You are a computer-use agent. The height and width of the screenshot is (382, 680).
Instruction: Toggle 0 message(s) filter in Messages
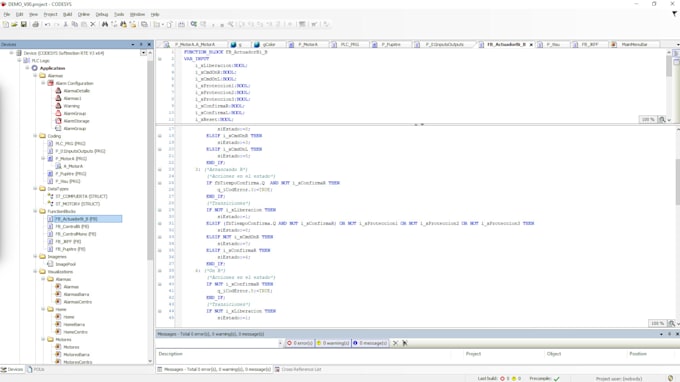click(x=370, y=343)
